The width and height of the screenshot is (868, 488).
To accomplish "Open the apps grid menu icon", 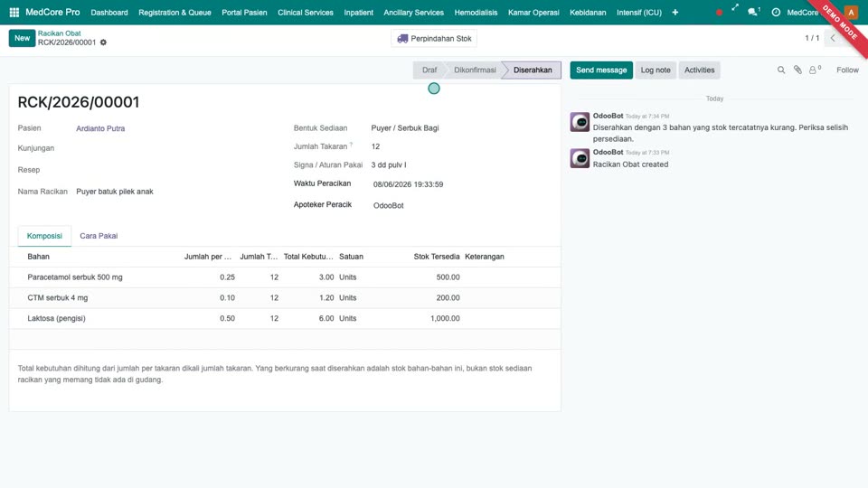I will tap(14, 12).
